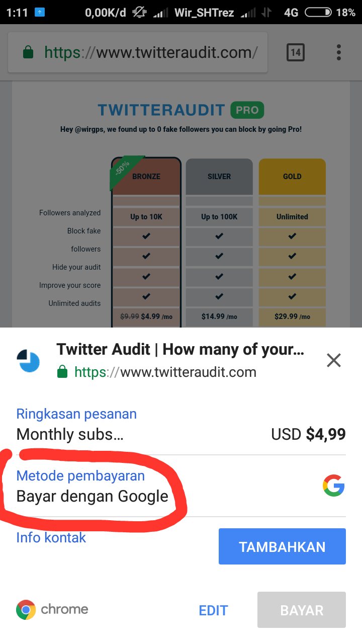Select the BRONZE plan header
Image resolution: width=362 pixels, height=644 pixels.
[146, 176]
